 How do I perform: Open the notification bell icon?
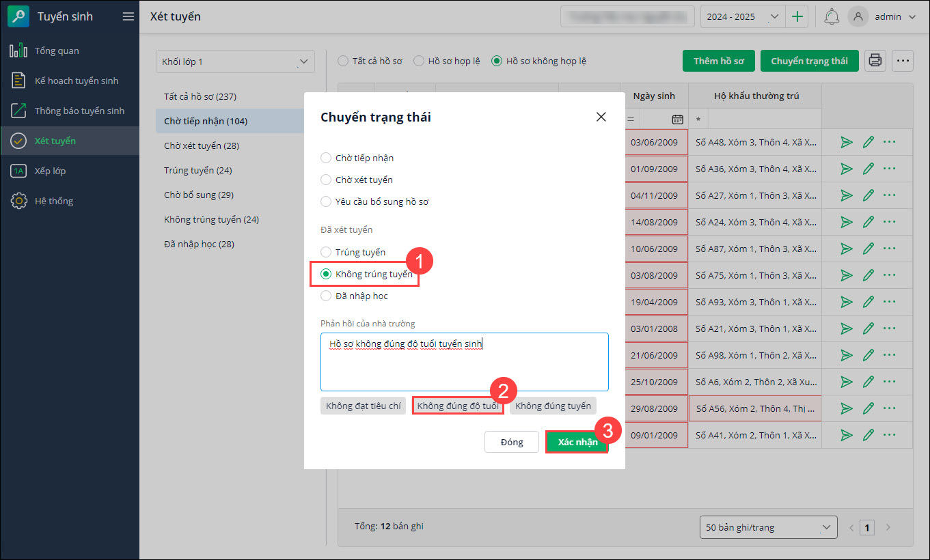point(832,17)
